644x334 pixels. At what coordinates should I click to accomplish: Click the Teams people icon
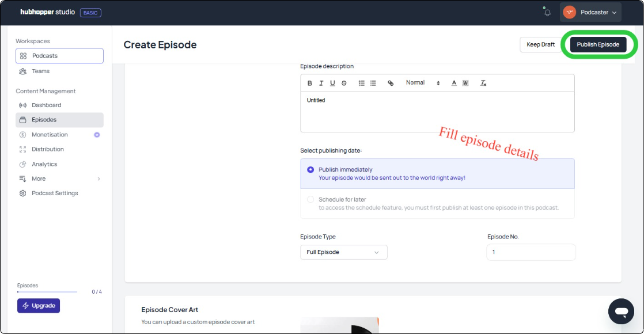tap(23, 71)
